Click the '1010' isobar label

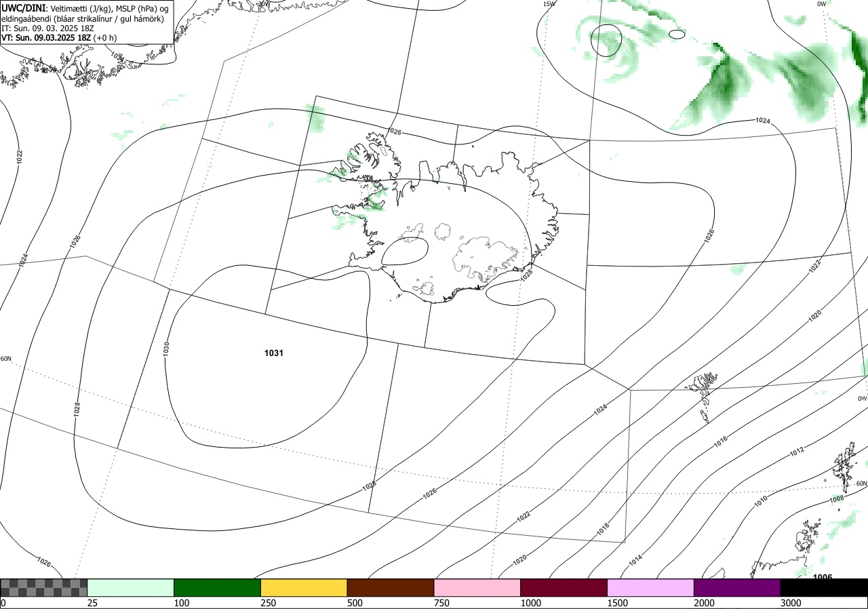tap(761, 503)
